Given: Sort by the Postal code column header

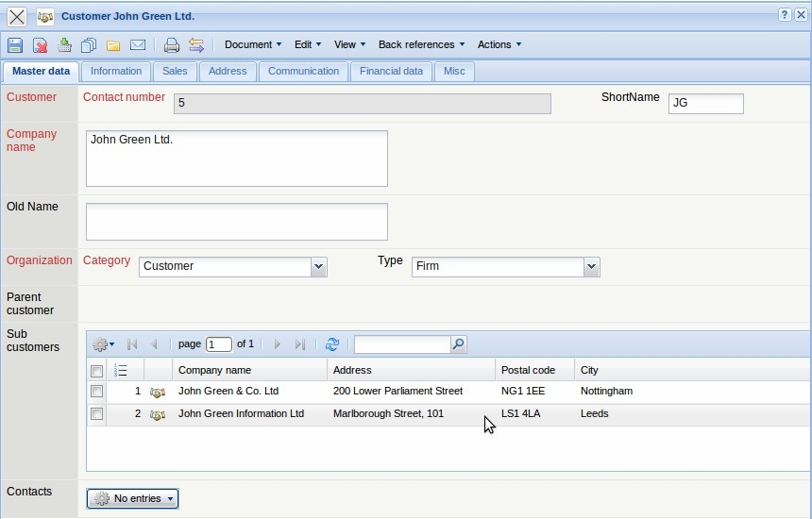Looking at the screenshot, I should (528, 370).
